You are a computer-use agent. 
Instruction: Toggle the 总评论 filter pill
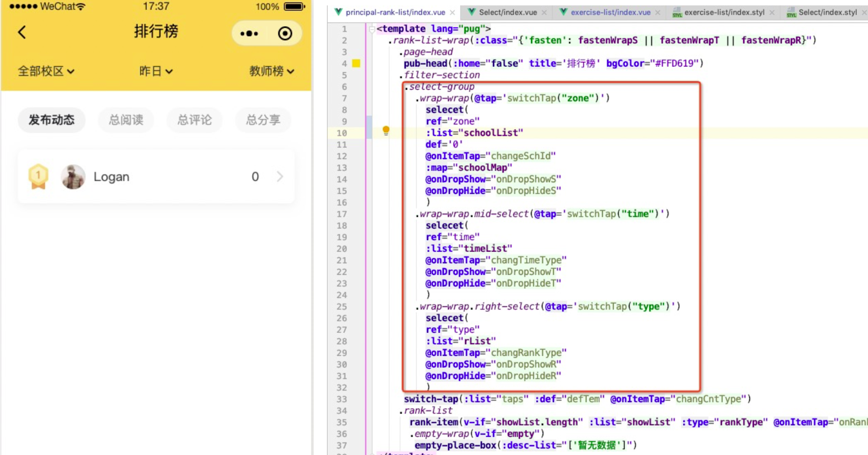point(194,120)
